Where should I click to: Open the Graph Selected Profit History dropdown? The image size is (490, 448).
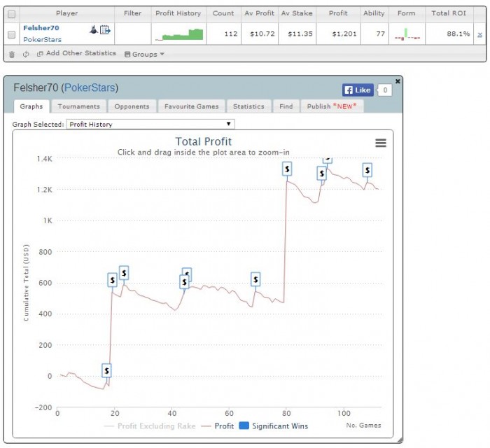coord(150,125)
